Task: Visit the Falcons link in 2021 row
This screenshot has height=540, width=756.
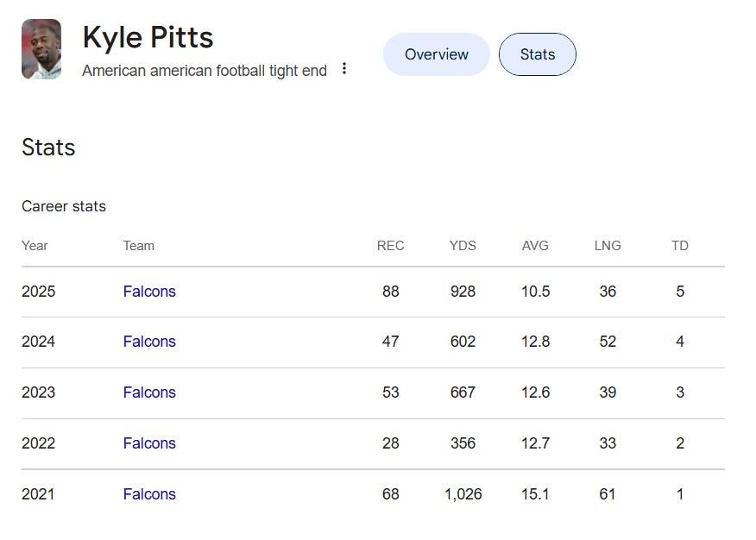Action: (149, 494)
